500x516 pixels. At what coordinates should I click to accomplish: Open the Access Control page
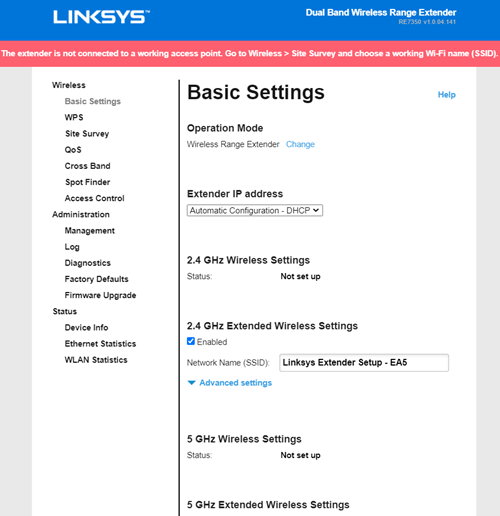(x=94, y=198)
